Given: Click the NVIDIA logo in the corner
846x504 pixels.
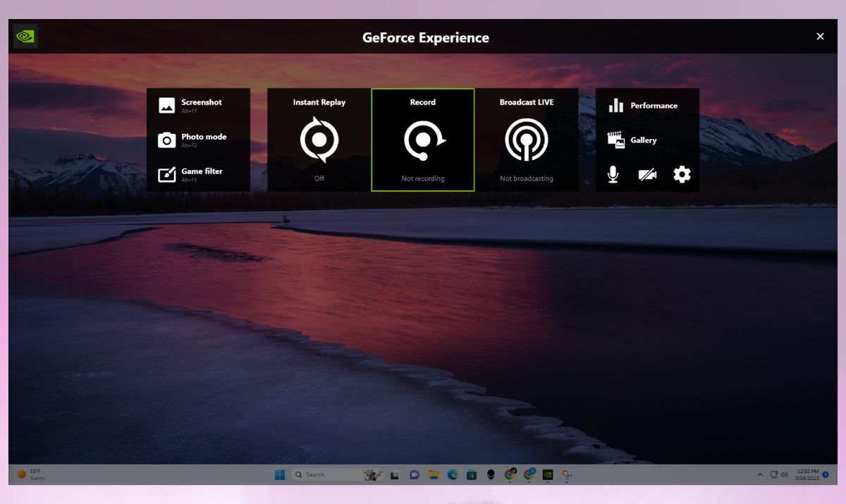Looking at the screenshot, I should tap(25, 35).
